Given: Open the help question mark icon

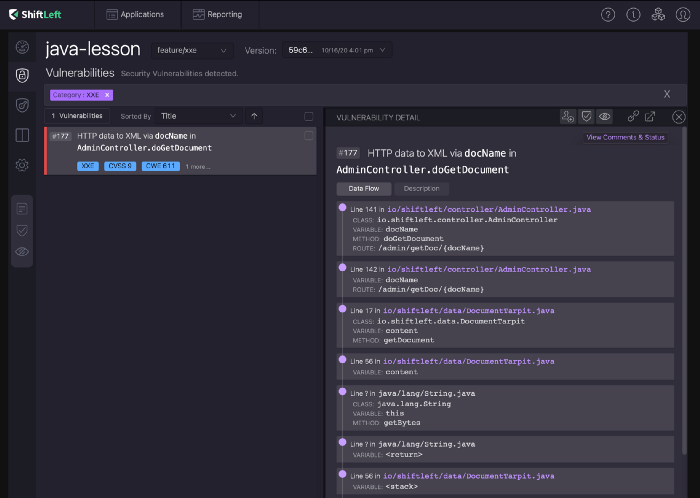Looking at the screenshot, I should (608, 15).
